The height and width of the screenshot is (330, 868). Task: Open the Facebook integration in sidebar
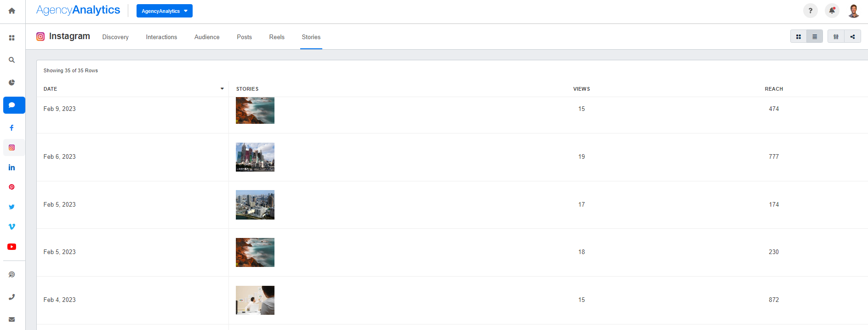pyautogui.click(x=12, y=128)
